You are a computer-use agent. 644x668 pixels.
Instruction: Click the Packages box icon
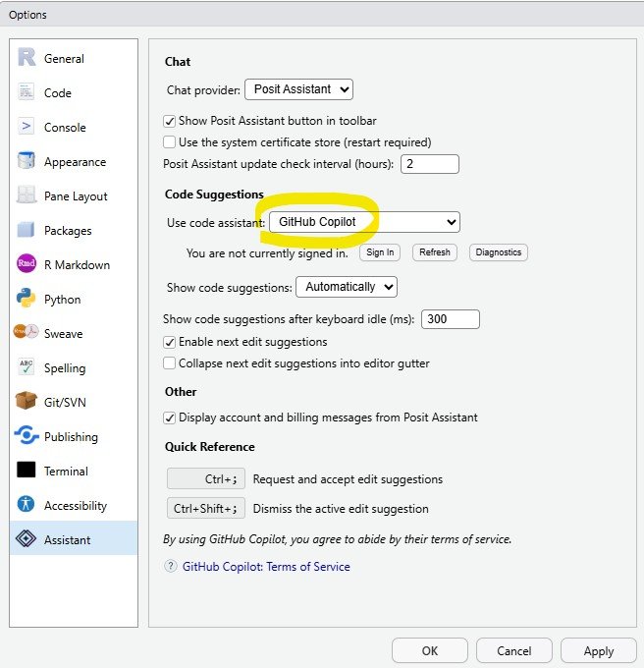pyautogui.click(x=27, y=230)
